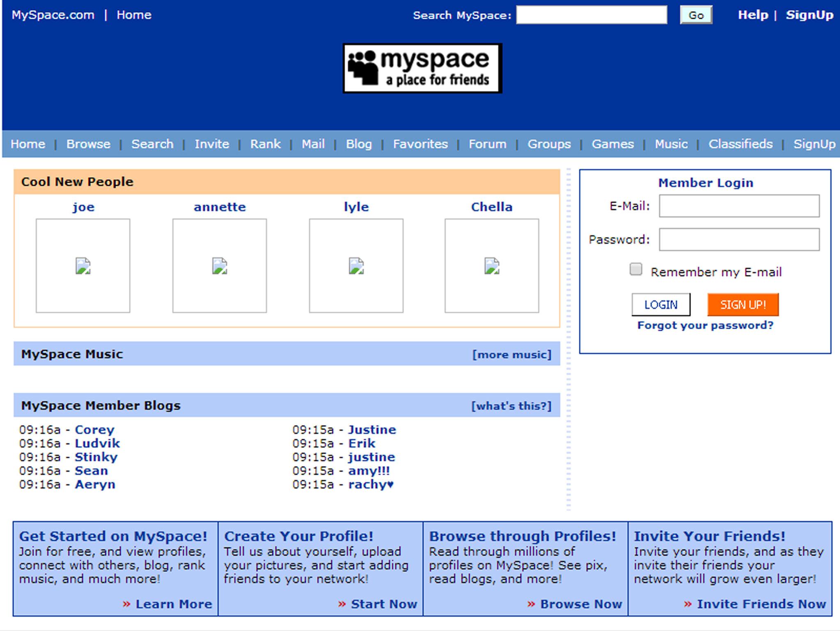Click Forgot your password? link
Viewport: 840px width, 631px height.
[x=705, y=325]
